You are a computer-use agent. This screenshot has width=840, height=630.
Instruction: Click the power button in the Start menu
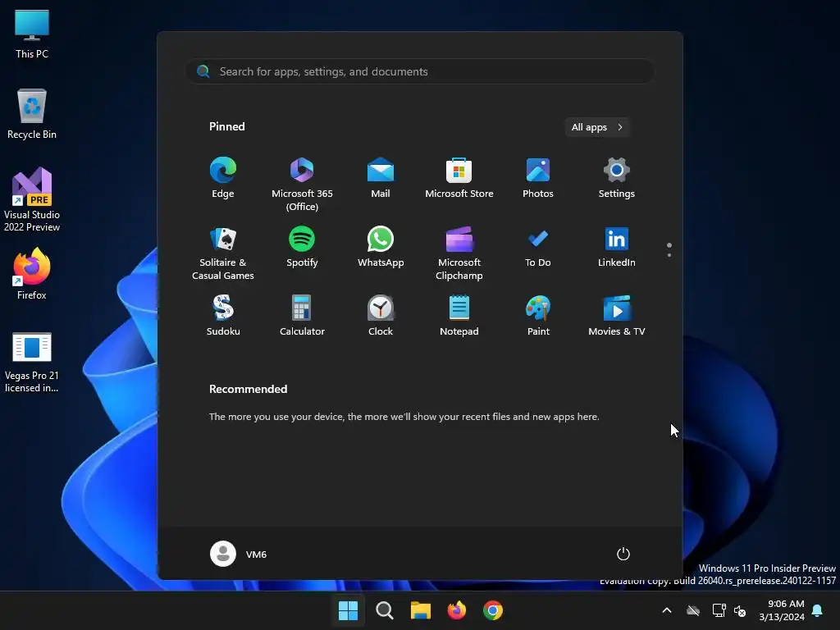coord(623,554)
